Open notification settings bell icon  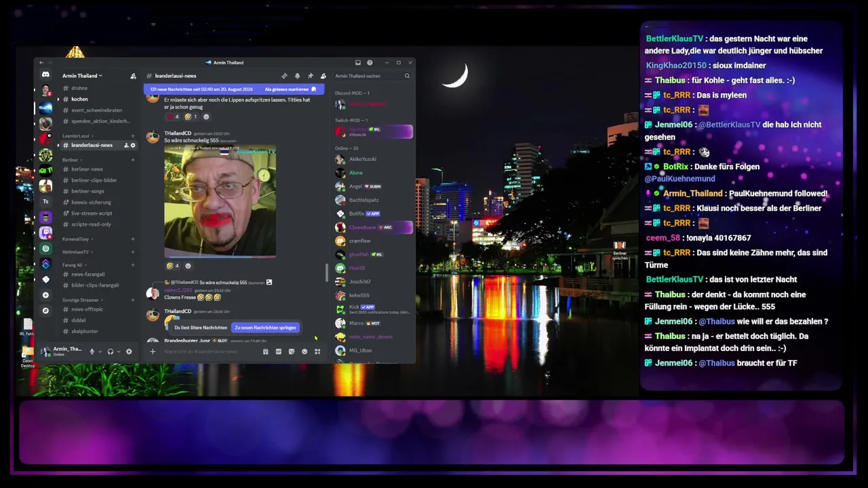click(x=297, y=76)
